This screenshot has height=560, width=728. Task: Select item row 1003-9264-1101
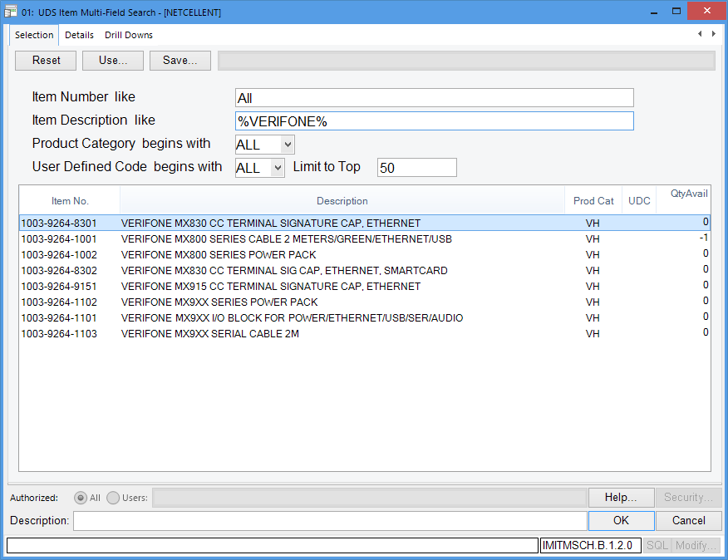tap(365, 317)
